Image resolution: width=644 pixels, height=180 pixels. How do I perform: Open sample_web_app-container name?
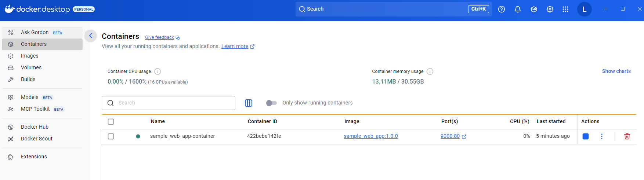click(182, 136)
